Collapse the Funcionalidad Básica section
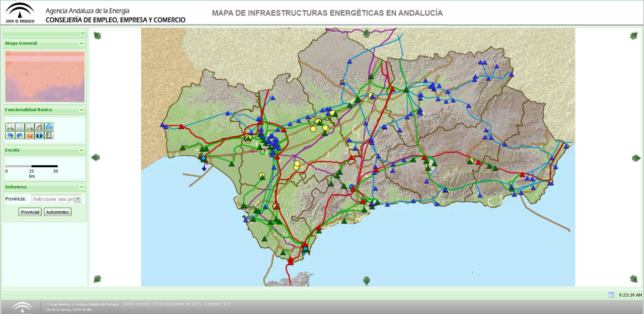The width and height of the screenshot is (644, 314). (x=81, y=110)
